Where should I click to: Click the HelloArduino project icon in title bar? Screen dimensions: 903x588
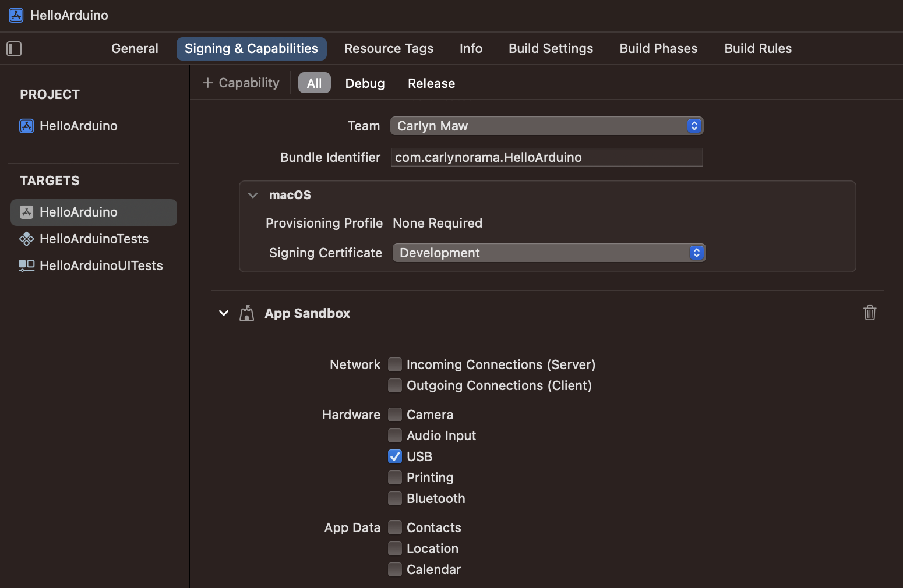coord(16,15)
